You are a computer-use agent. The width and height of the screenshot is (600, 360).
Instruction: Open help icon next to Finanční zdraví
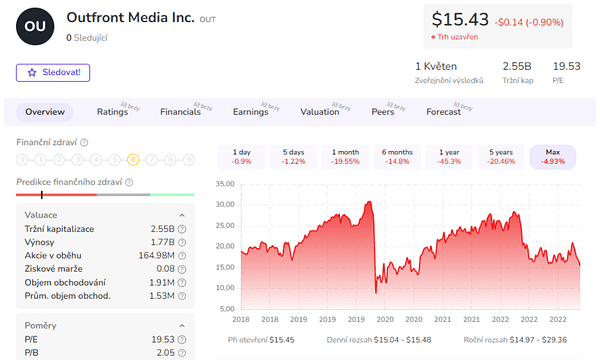tap(84, 143)
